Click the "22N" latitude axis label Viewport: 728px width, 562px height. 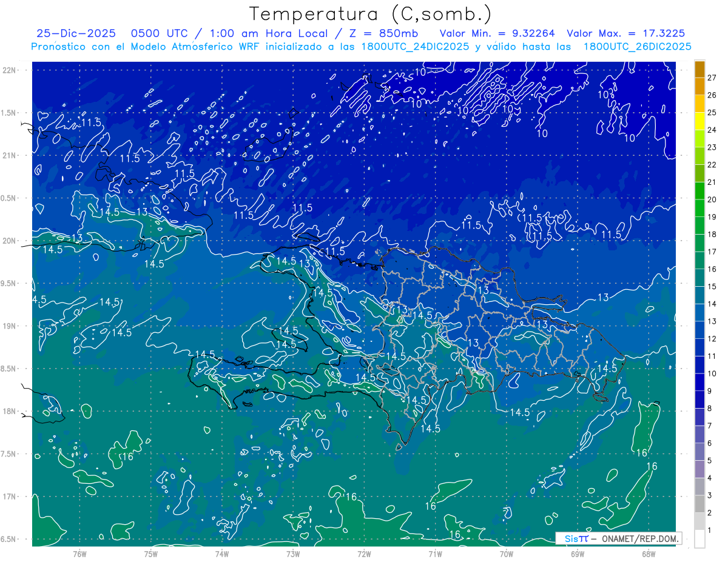[x=10, y=70]
